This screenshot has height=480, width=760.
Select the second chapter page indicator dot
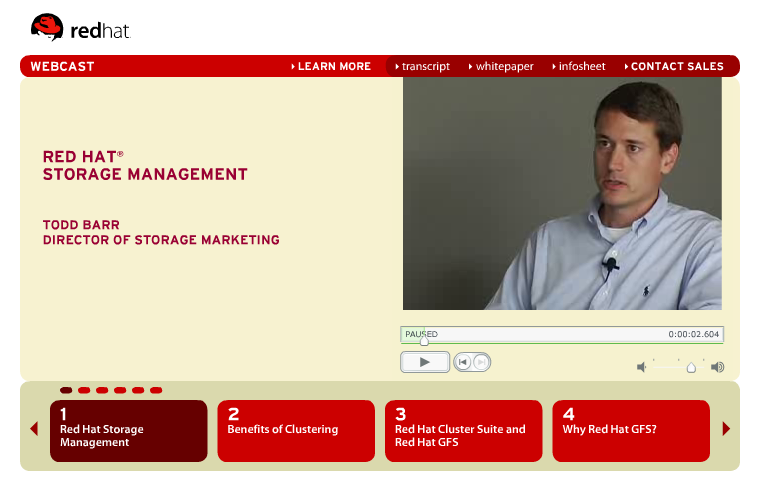click(x=84, y=390)
